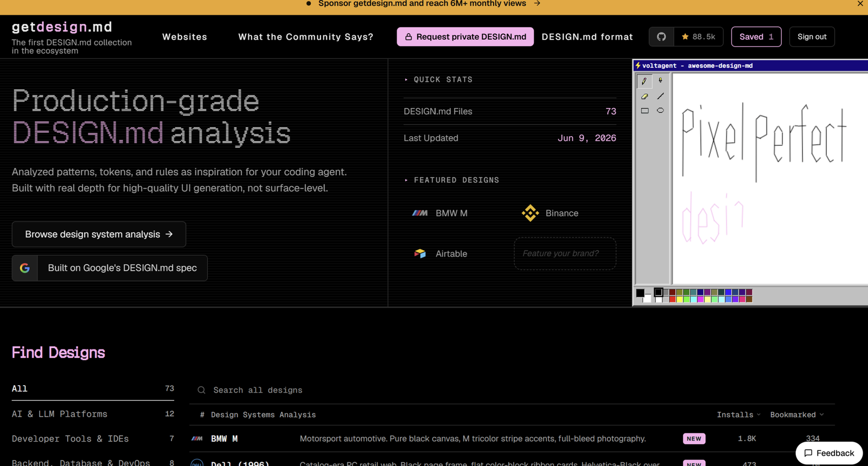
Task: Pick the magenta color swatch
Action: point(700,299)
